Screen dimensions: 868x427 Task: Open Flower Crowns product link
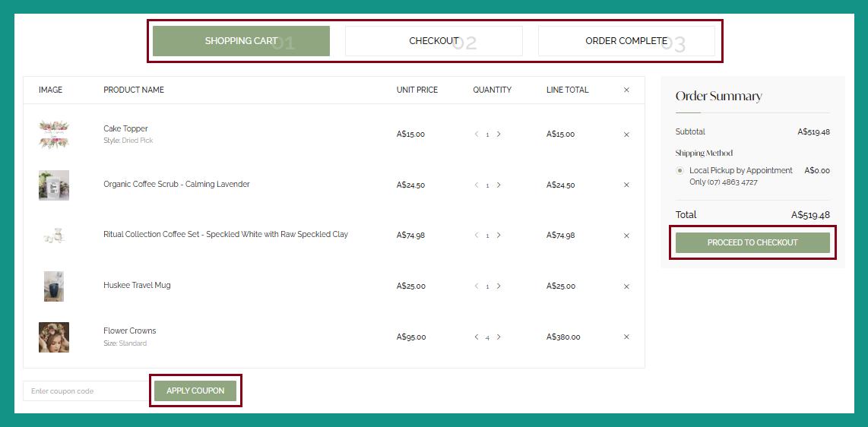[129, 331]
